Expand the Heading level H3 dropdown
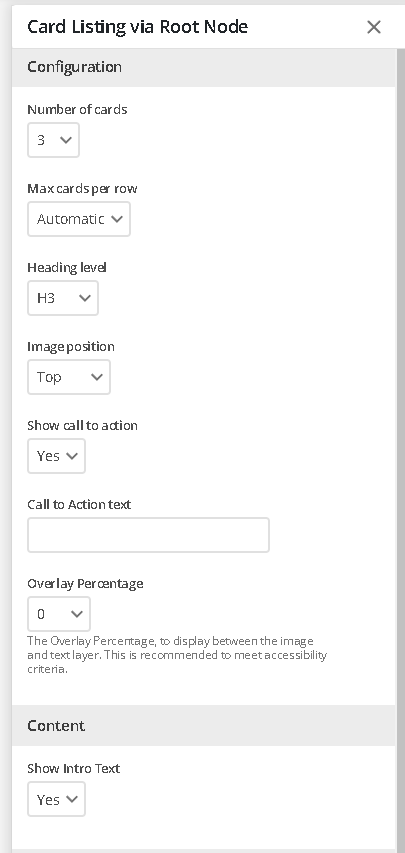This screenshot has width=405, height=853. (63, 298)
